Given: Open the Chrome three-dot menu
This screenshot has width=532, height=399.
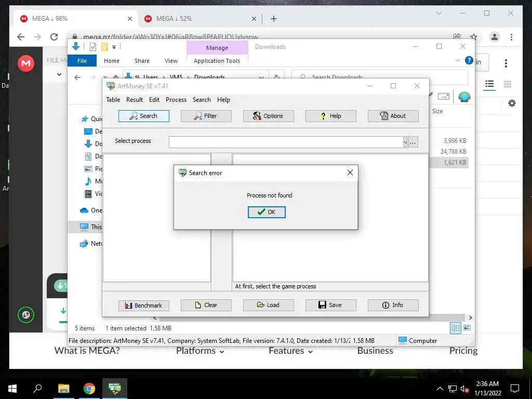Looking at the screenshot, I should [511, 37].
